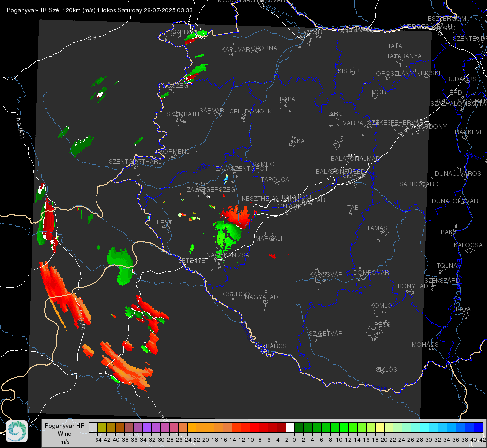Click the SIKLÓS town label
The height and width of the screenshot is (448, 487).
pos(387,370)
